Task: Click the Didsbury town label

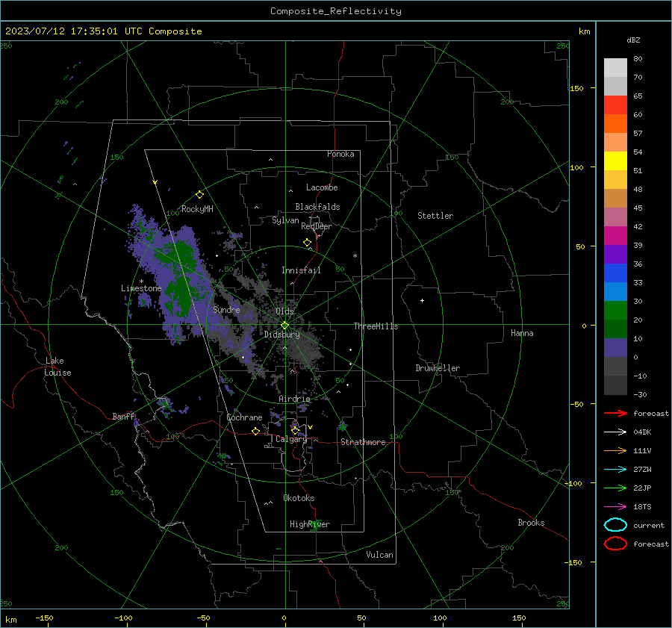Action: (x=281, y=335)
